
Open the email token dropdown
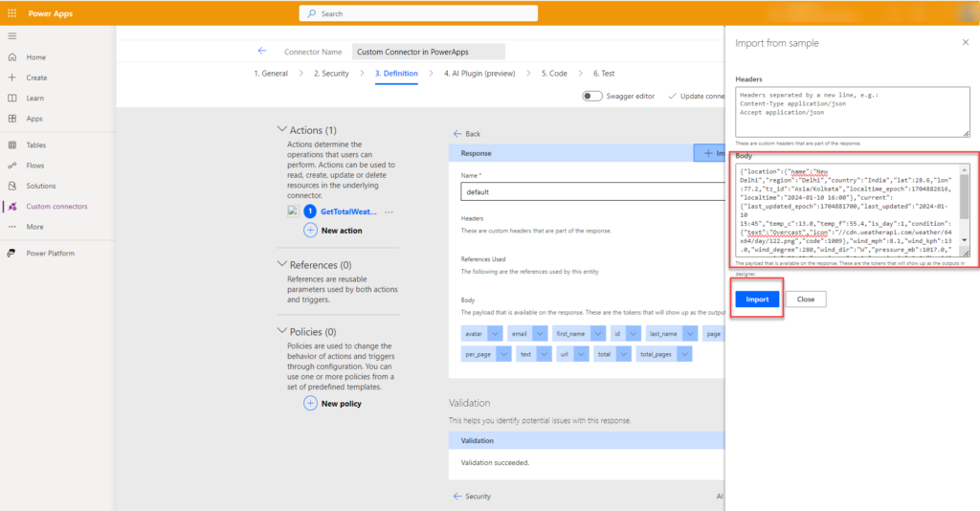tap(542, 333)
